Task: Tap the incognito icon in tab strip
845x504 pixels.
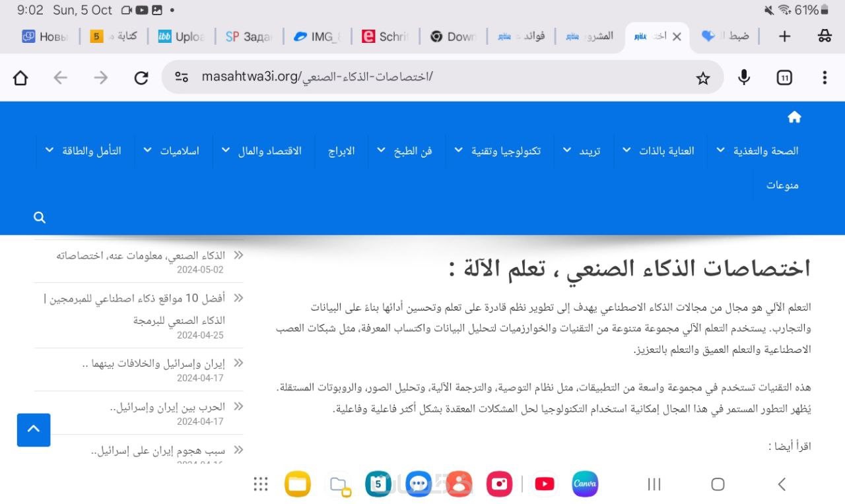Action: click(x=825, y=37)
